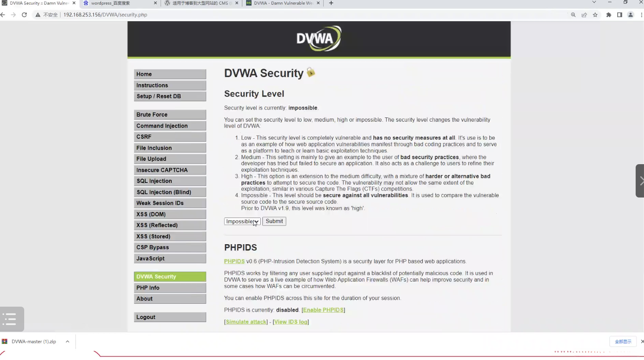
Task: Close the DVWA Security tab
Action: coord(74,3)
